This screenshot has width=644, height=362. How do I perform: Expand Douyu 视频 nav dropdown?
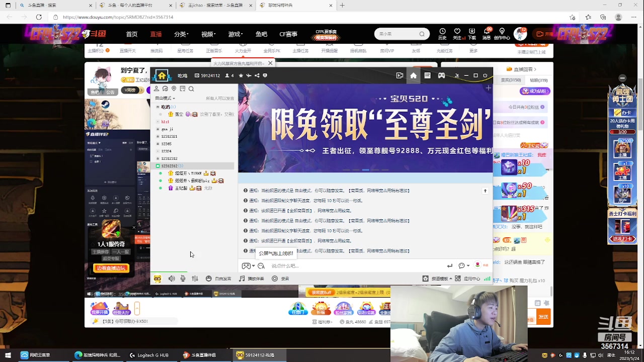pos(208,34)
